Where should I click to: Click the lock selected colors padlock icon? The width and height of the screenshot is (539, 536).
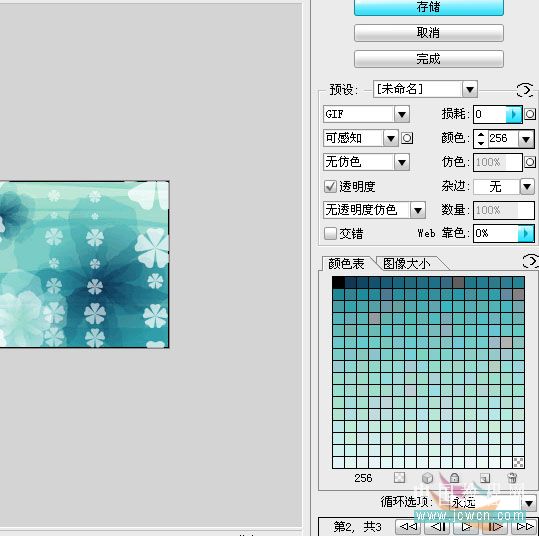coord(454,478)
